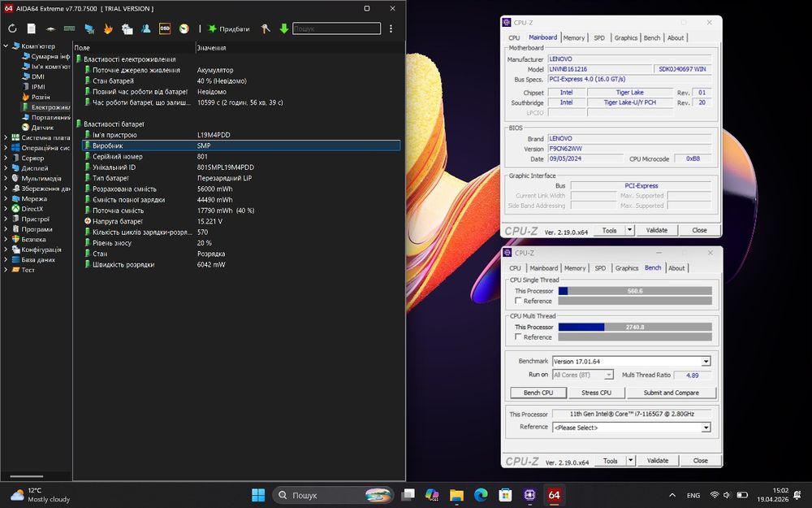
Task: Open File Explorer from the taskbar
Action: (456, 495)
